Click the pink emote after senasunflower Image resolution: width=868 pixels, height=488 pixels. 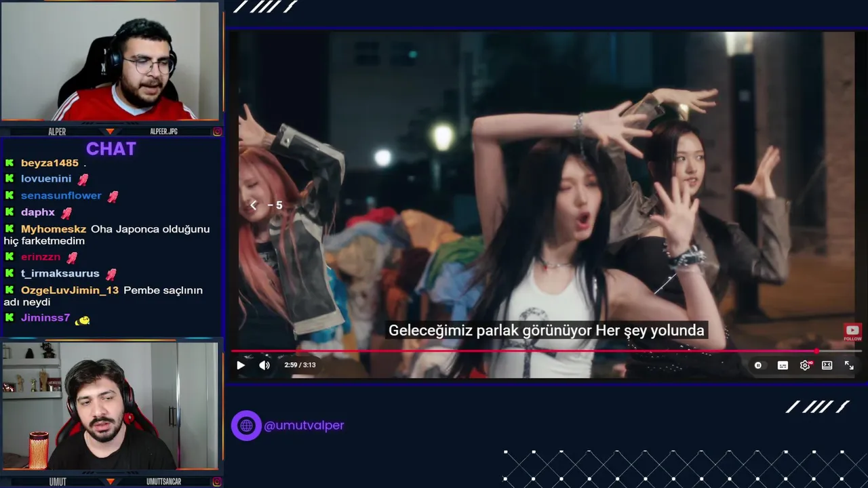coord(113,197)
